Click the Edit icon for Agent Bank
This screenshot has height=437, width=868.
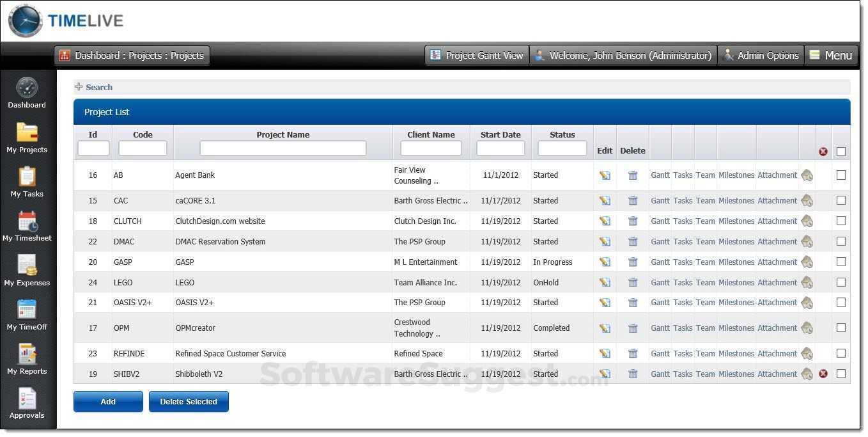[x=604, y=175]
